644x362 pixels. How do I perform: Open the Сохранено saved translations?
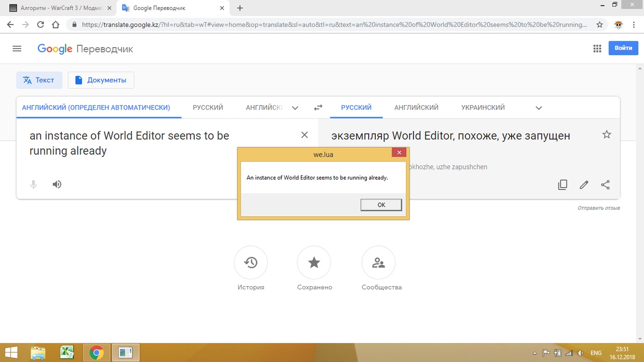click(x=314, y=262)
